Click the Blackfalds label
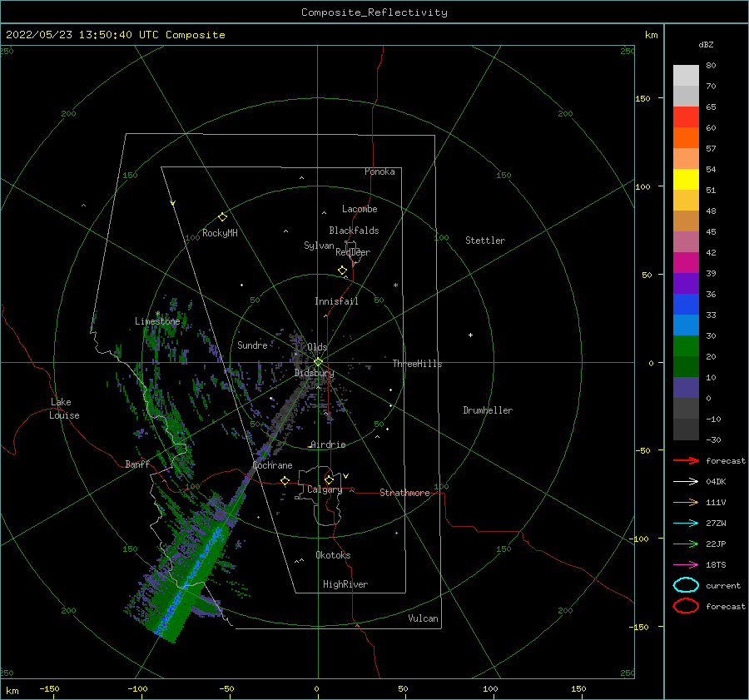 coord(354,231)
